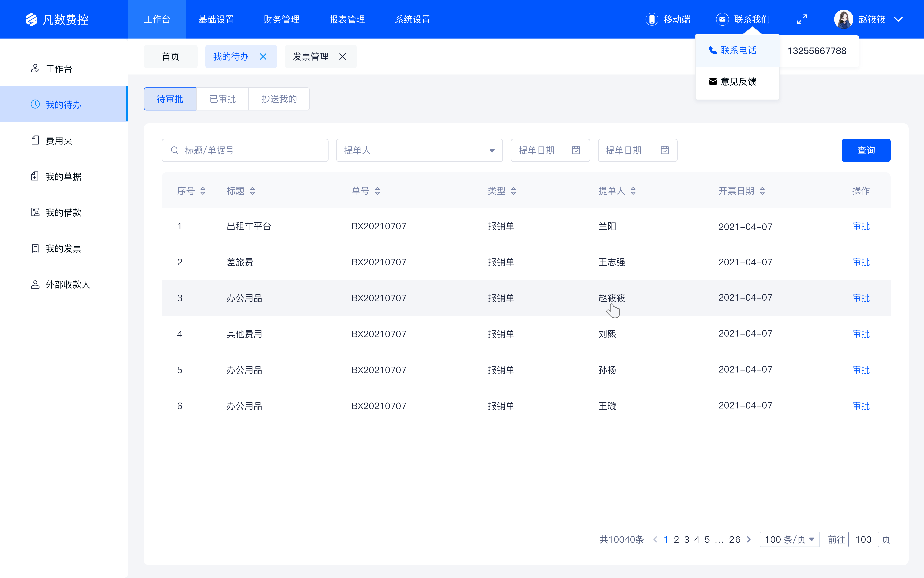Click the 赵筱筱 user avatar
The width and height of the screenshot is (924, 578).
pos(843,19)
